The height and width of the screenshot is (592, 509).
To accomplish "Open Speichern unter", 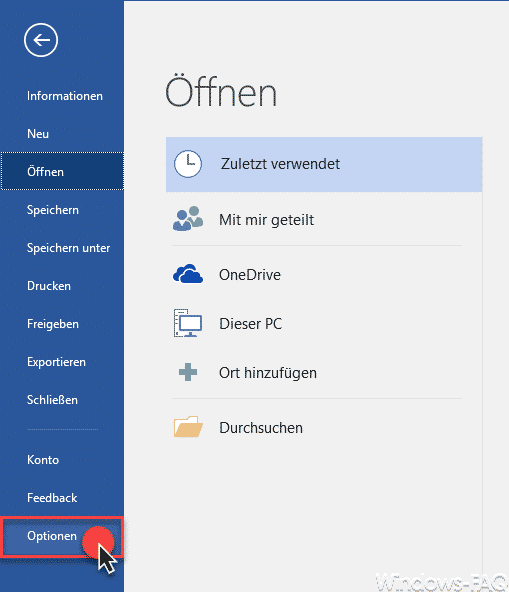I will (62, 248).
